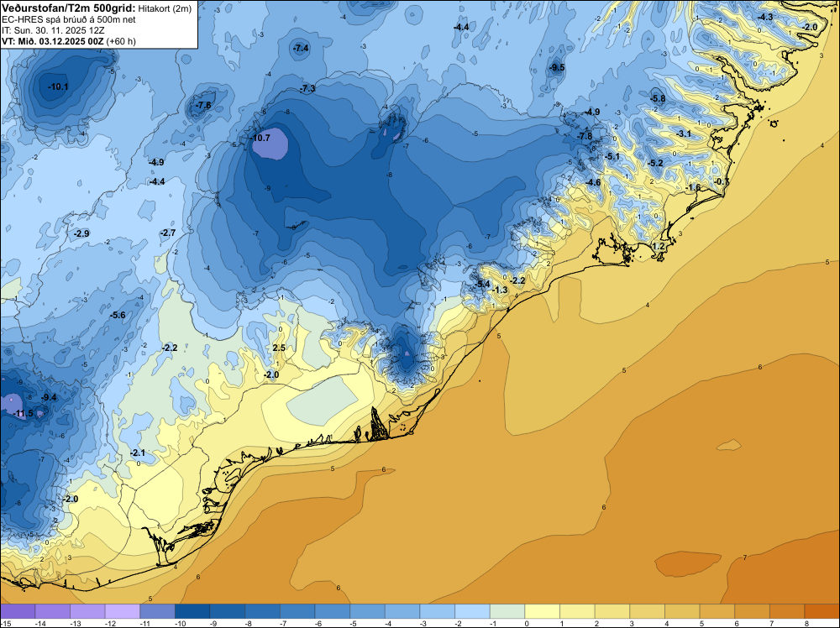Select legend swatch between 2 and 3

pos(612,611)
